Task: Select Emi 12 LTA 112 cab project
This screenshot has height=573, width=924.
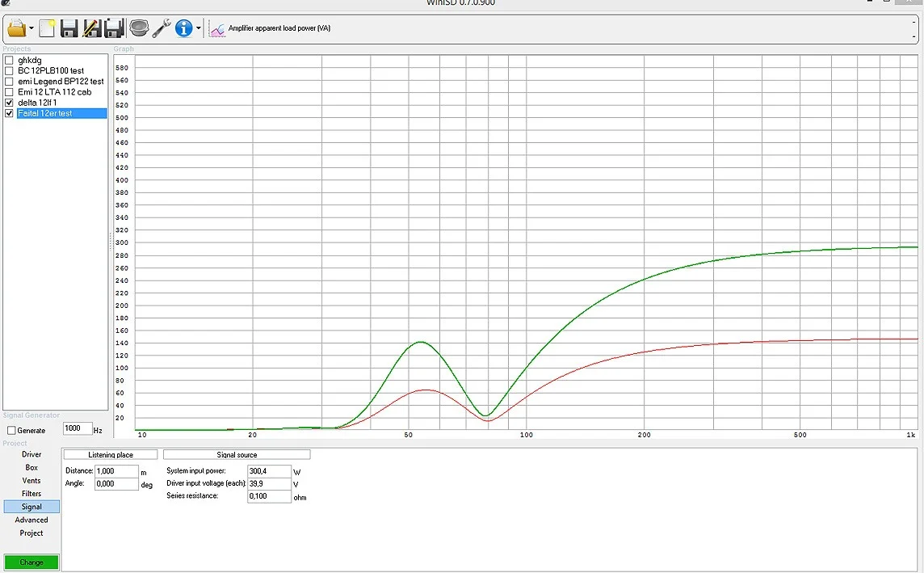Action: point(54,92)
